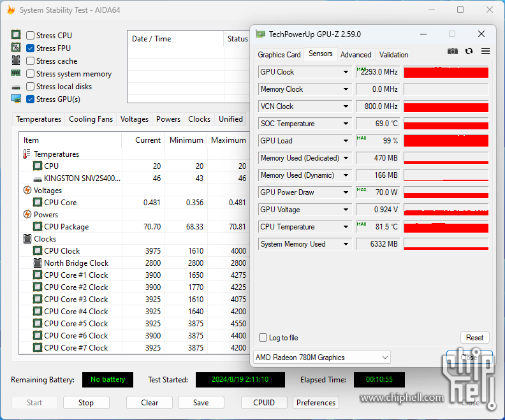Tick the Stress local disks checkbox
Viewport: 505px width, 420px height.
pos(30,86)
